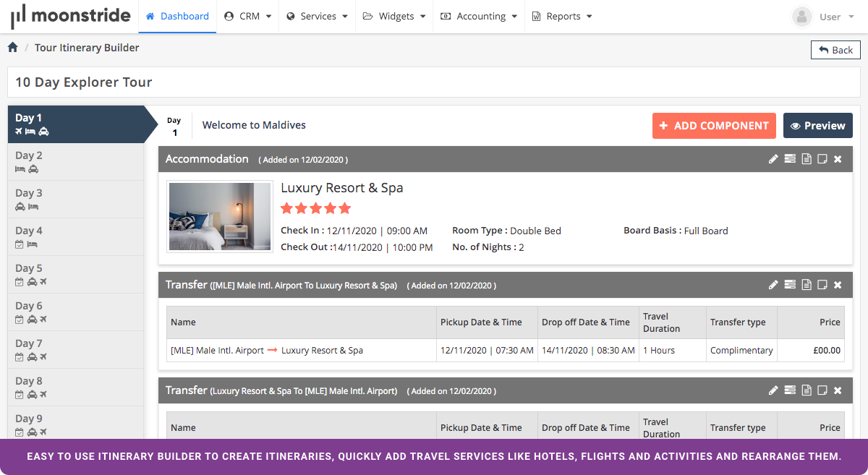Click list icon on Resort-to-Airport transfer header
The height and width of the screenshot is (475, 868).
(x=790, y=390)
